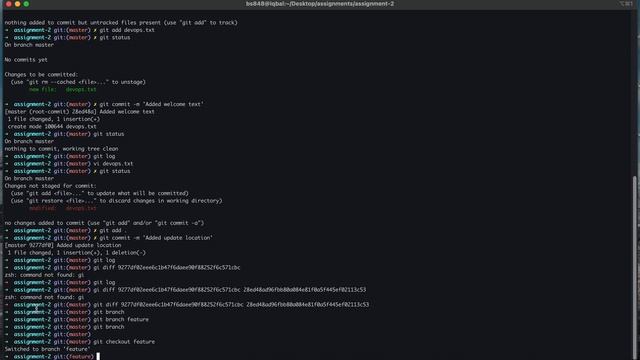Click the 'nothing added to commit but untracked files' line
The width and height of the screenshot is (640, 360).
tap(121, 22)
